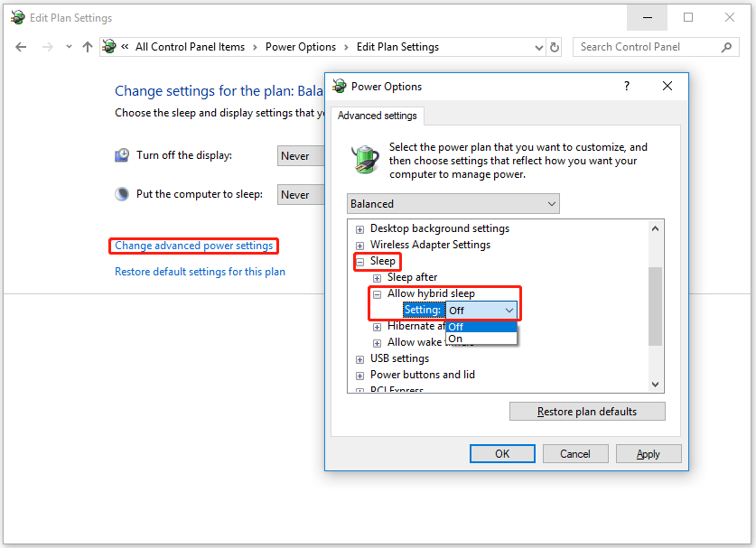Click the Apply button
Viewport: 756px width, 548px height.
click(x=649, y=453)
